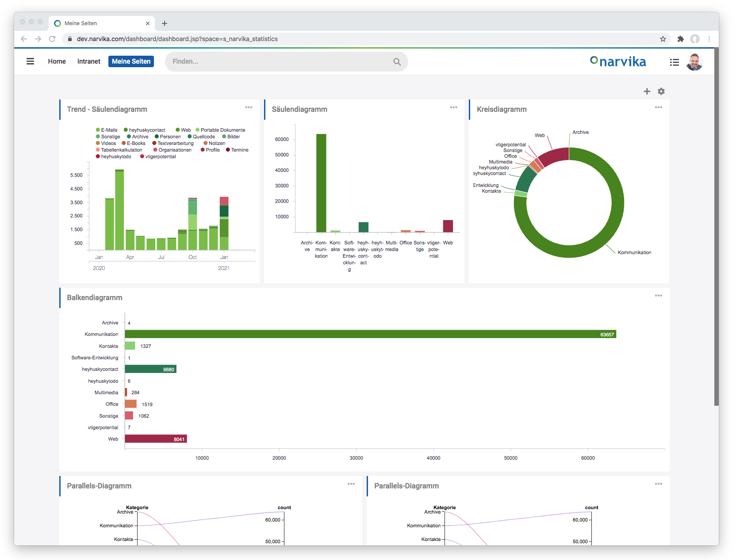The image size is (736, 560).
Task: Toggle Personen legend entry
Action: (168, 137)
